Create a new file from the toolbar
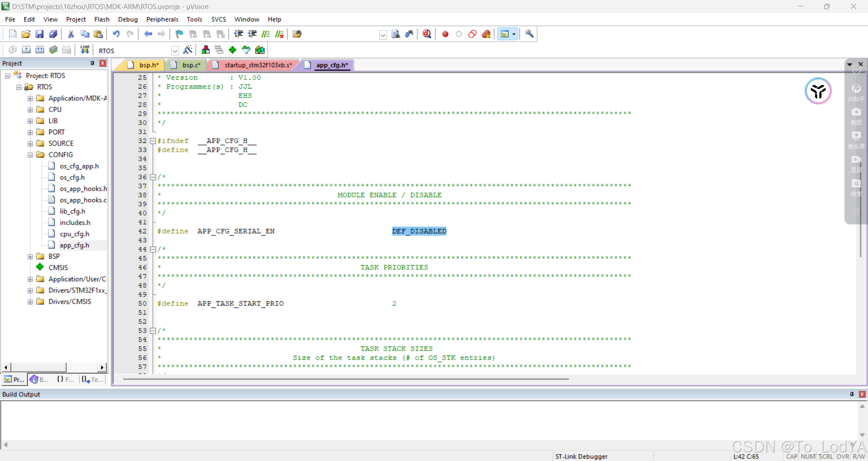868x461 pixels. click(x=13, y=34)
